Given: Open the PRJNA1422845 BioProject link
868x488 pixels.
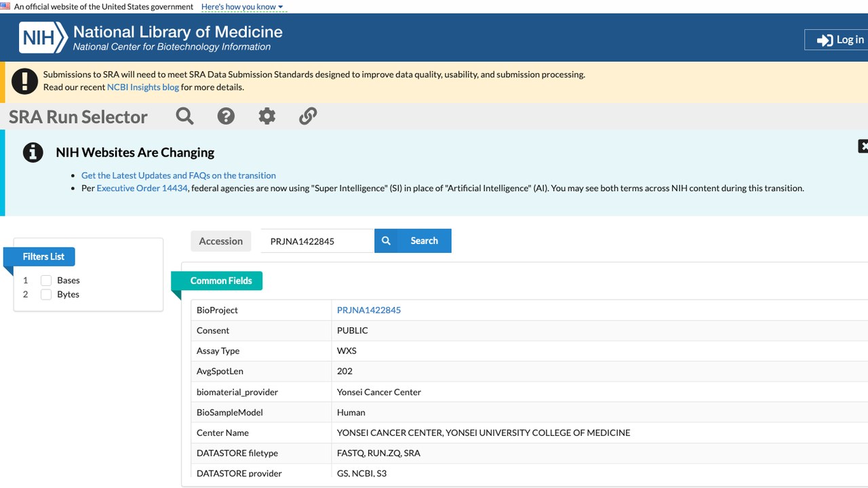Looking at the screenshot, I should pos(369,310).
